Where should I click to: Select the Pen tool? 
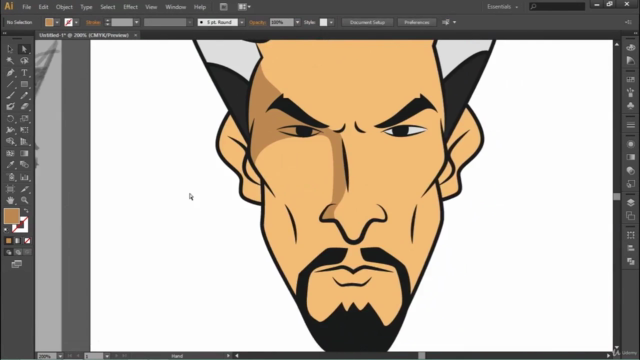[x=10, y=73]
